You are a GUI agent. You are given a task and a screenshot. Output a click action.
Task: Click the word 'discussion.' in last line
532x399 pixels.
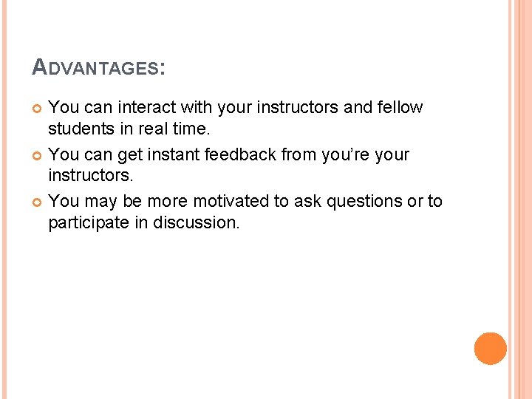[x=196, y=222]
